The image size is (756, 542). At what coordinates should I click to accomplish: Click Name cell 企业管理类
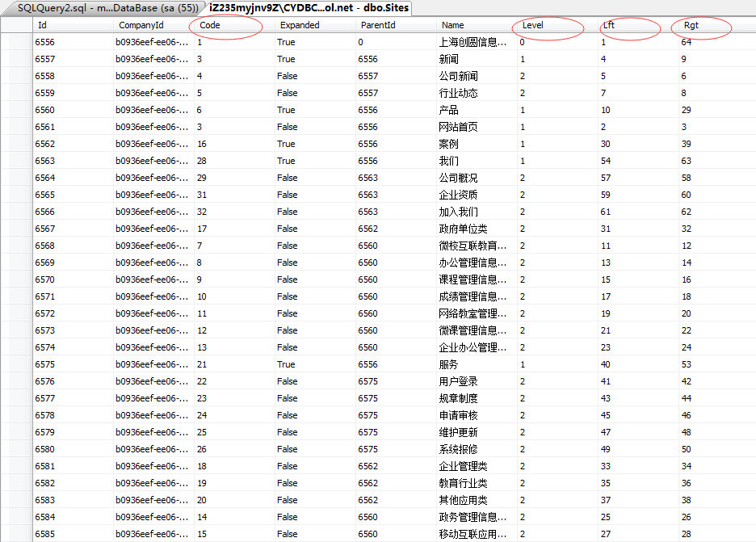(477, 466)
